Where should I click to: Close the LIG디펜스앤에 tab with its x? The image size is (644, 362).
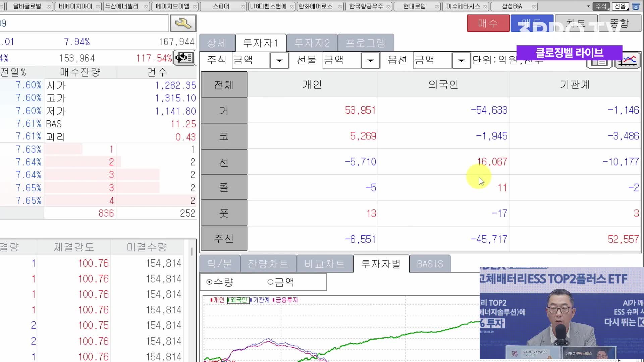291,7
